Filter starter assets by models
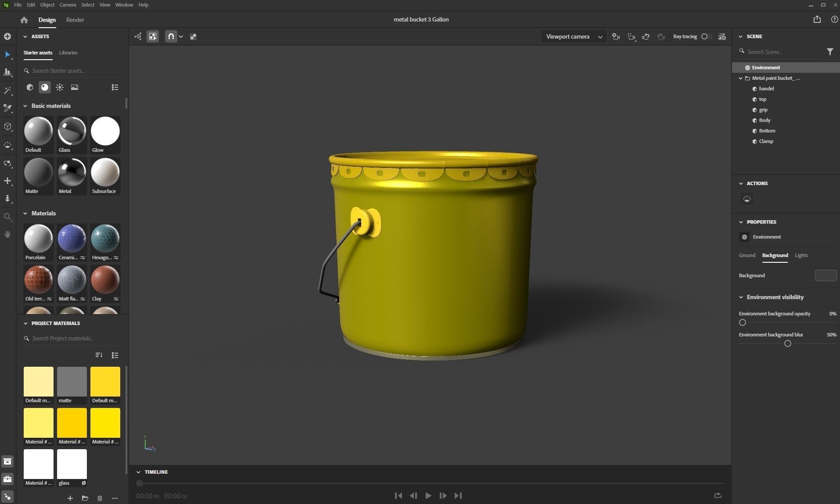 [30, 87]
